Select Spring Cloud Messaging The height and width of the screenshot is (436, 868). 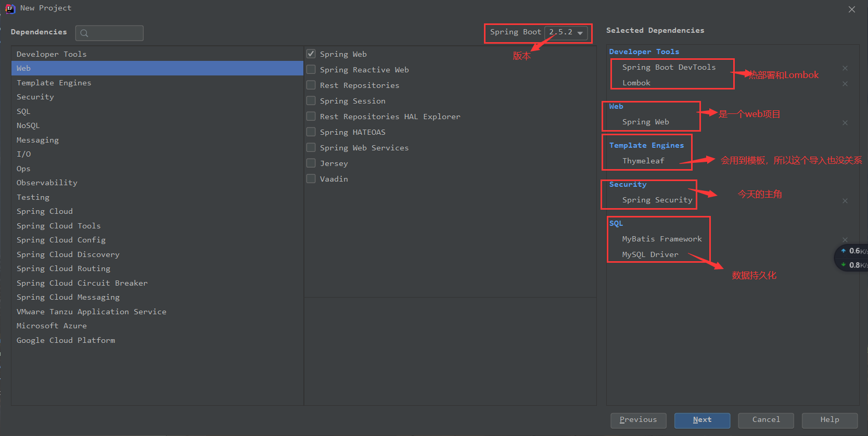(157, 297)
